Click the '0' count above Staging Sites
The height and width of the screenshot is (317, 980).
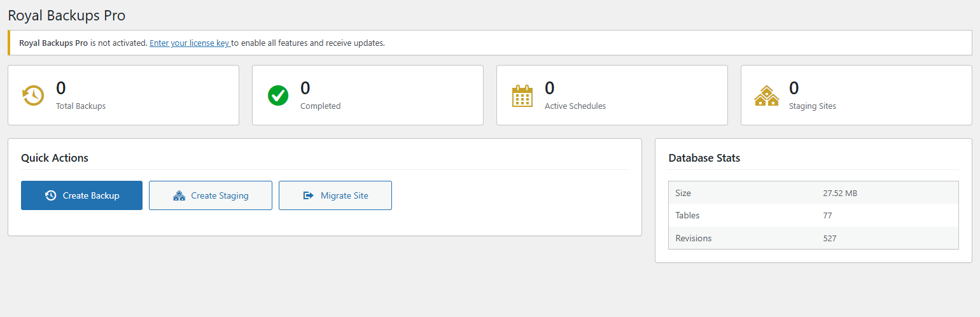click(794, 88)
